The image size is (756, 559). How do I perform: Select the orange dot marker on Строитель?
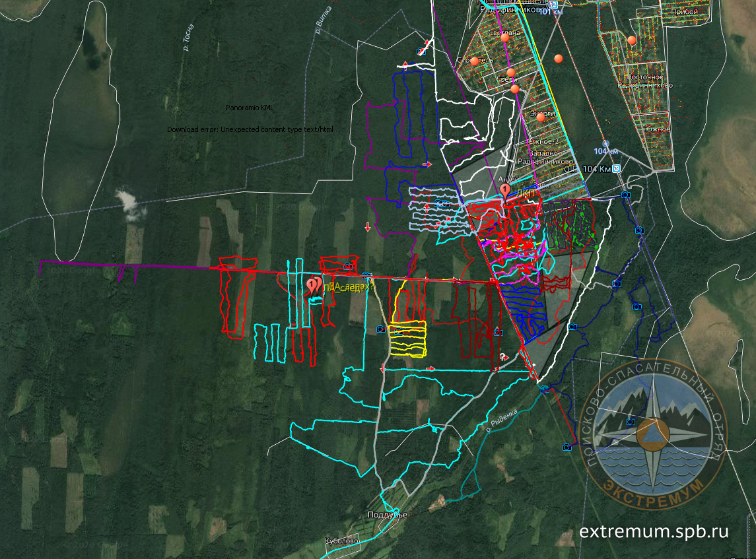point(475,61)
